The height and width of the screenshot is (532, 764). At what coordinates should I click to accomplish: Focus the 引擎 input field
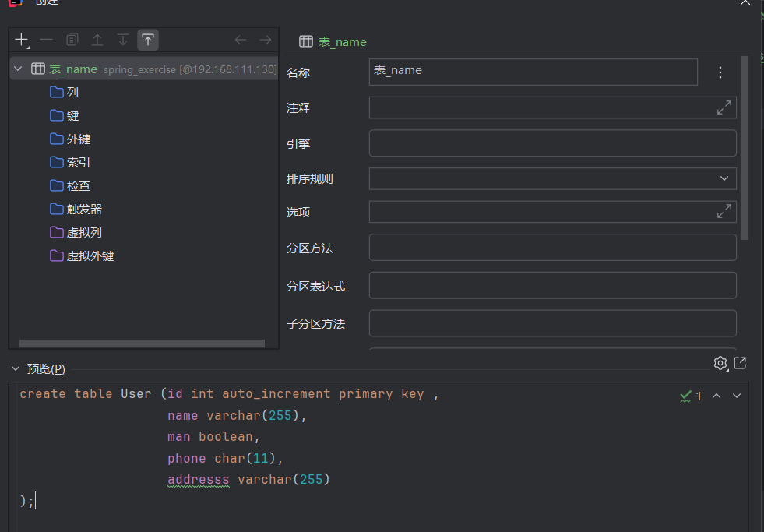coord(552,143)
